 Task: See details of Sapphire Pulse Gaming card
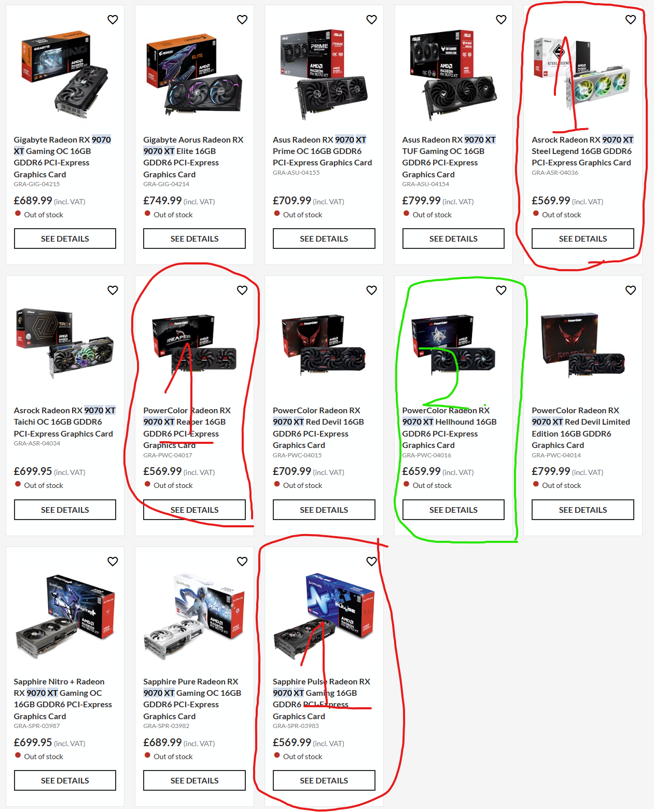click(324, 780)
